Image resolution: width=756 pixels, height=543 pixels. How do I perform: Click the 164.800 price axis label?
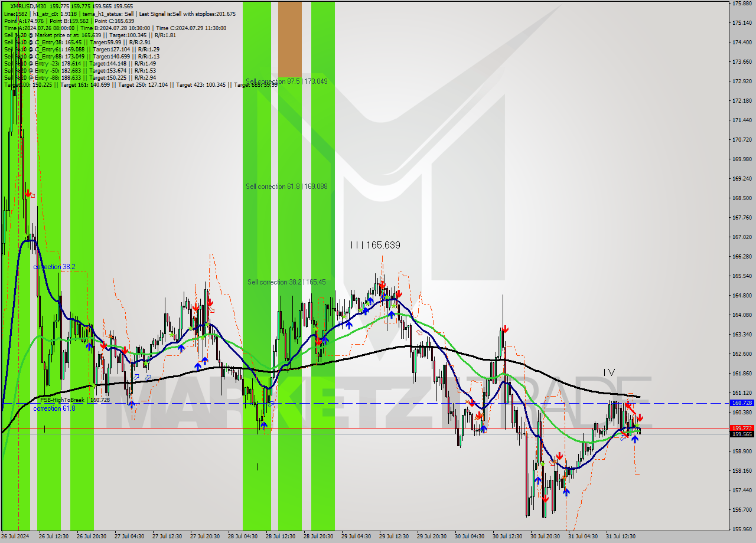tap(742, 296)
